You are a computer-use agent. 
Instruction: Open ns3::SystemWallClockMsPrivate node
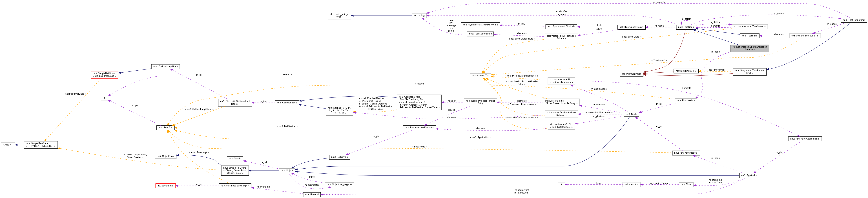point(480,25)
